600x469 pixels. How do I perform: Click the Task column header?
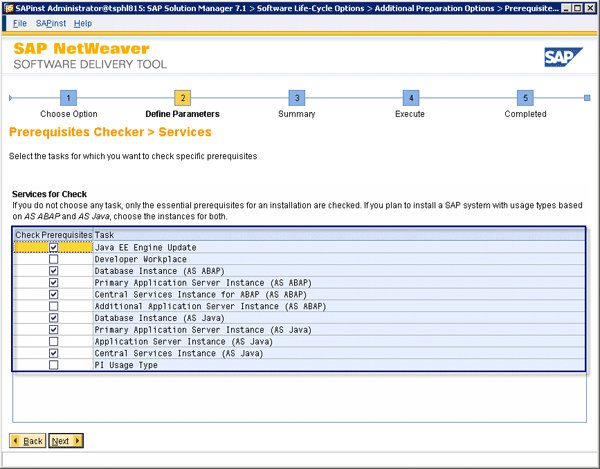[x=105, y=235]
